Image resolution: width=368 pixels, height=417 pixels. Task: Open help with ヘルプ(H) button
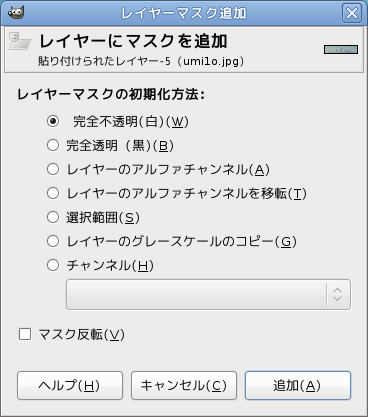(x=70, y=386)
